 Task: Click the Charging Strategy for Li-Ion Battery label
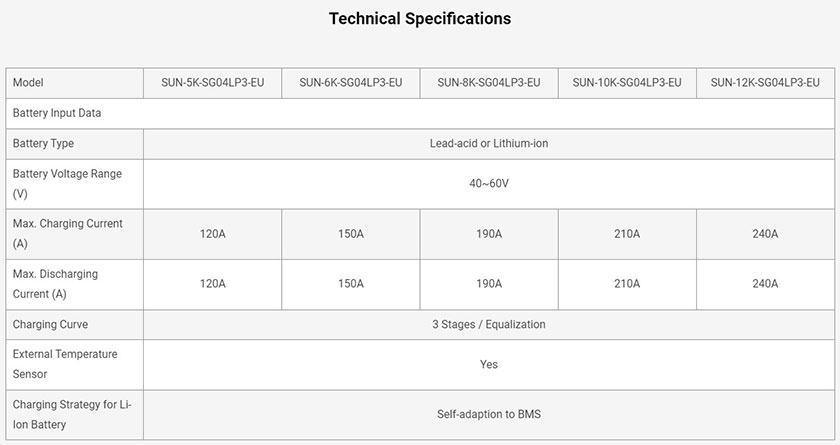coord(72,414)
